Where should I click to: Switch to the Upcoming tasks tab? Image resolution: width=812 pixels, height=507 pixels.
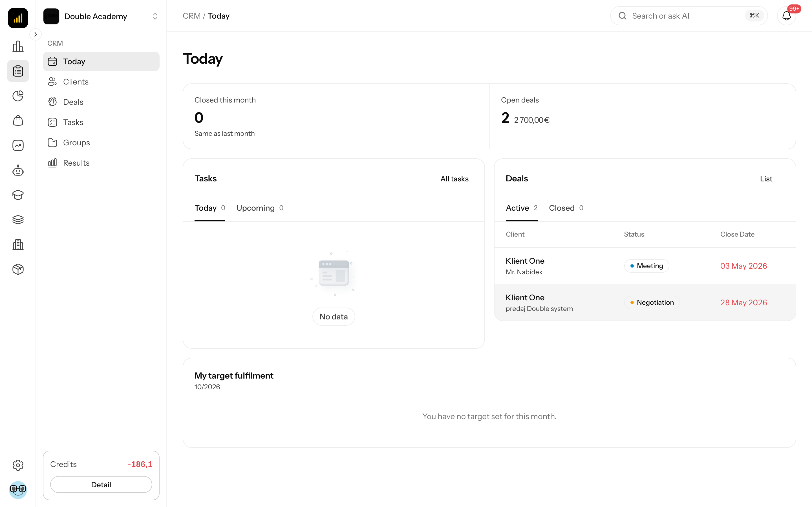(260, 208)
